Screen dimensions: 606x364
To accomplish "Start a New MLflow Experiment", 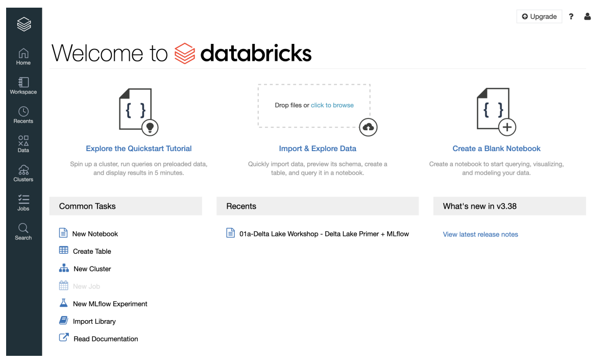I will point(110,304).
